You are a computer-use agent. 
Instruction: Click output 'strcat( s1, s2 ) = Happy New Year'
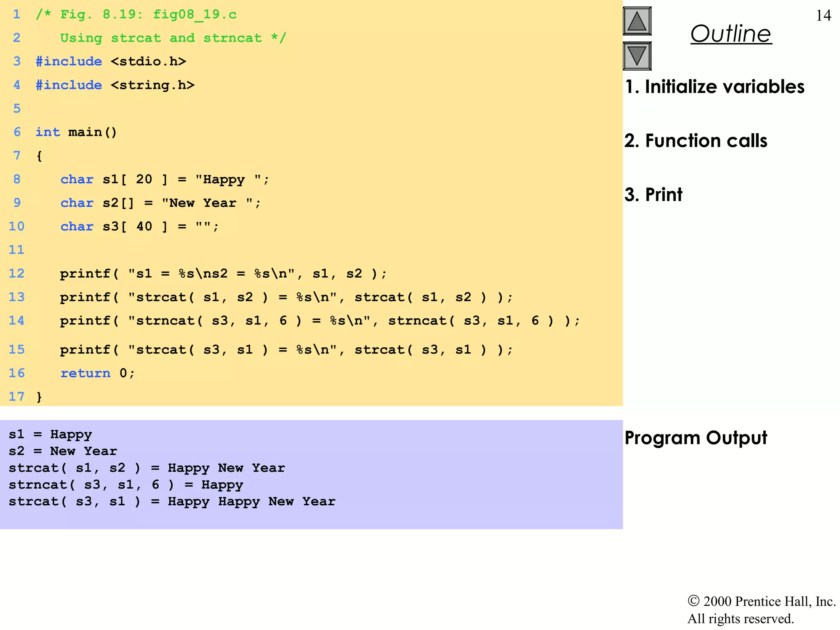(x=147, y=468)
